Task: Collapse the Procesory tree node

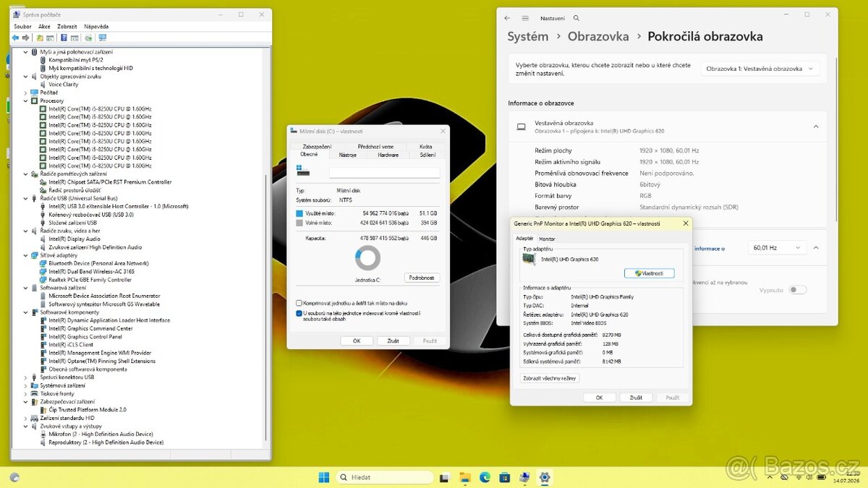Action: [x=26, y=100]
